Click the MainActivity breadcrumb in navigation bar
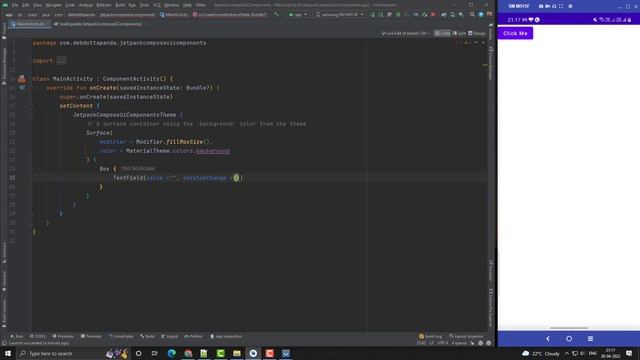 click(x=174, y=15)
